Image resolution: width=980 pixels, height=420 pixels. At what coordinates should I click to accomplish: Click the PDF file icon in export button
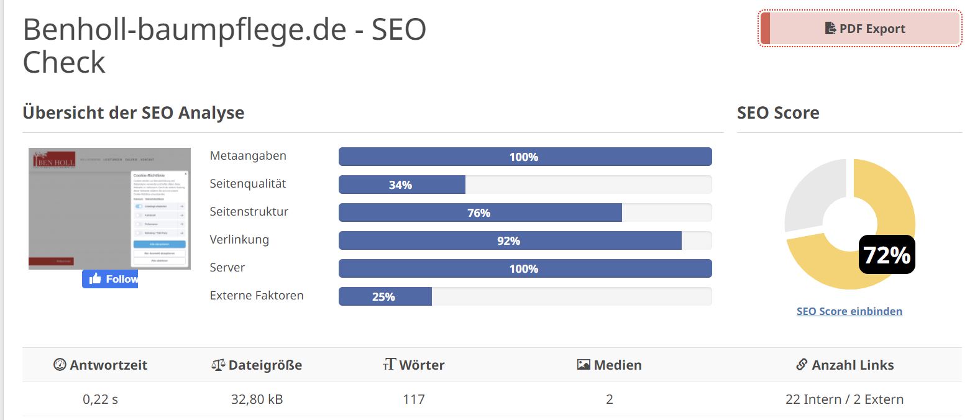point(830,29)
